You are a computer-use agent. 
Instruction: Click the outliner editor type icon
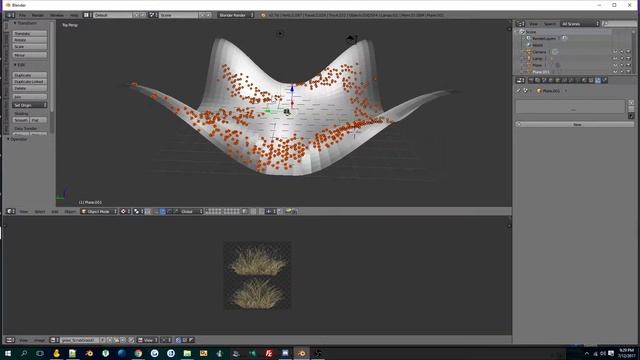pyautogui.click(x=520, y=24)
